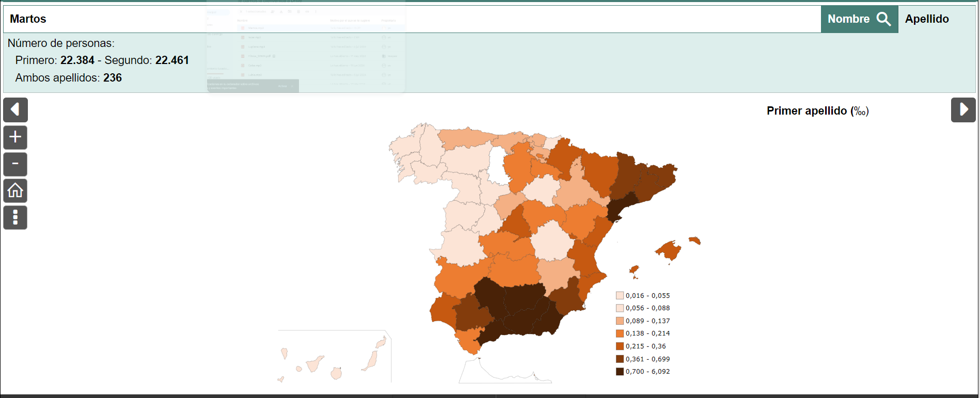This screenshot has width=980, height=398.
Task: Switch to Apellido tab
Action: click(927, 19)
